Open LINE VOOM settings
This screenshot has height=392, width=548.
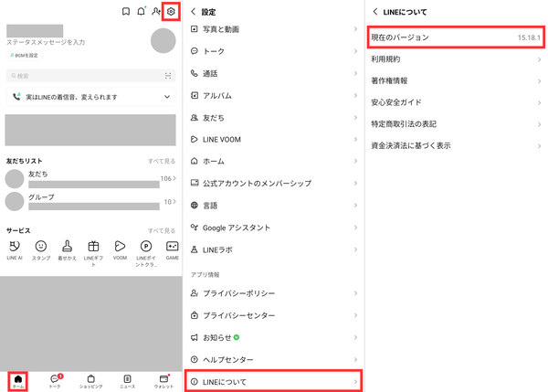coord(274,140)
